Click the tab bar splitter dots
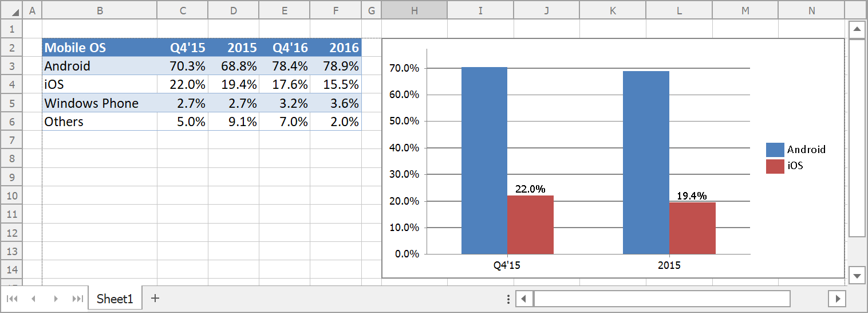Viewport: 868px width, 313px height. point(508,299)
